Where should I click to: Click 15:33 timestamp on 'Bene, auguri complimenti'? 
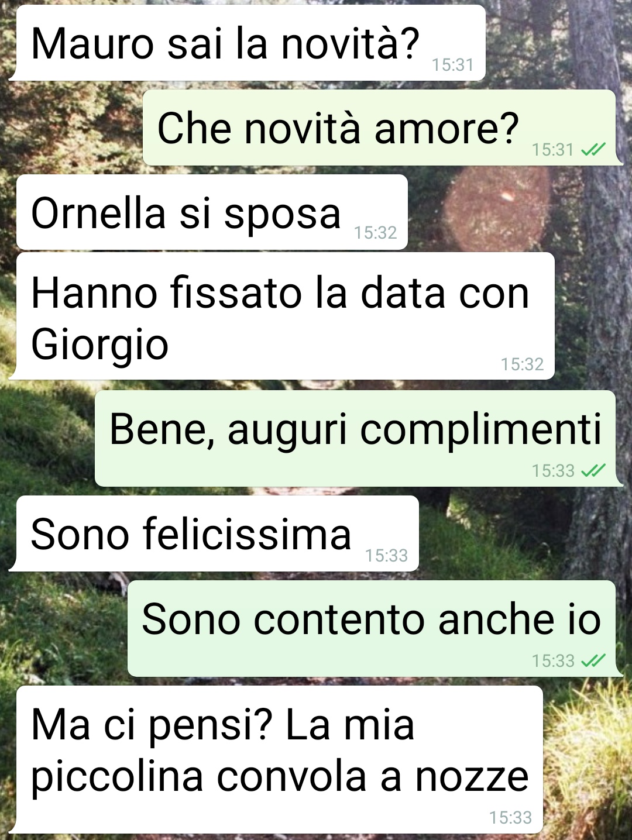coord(553,470)
